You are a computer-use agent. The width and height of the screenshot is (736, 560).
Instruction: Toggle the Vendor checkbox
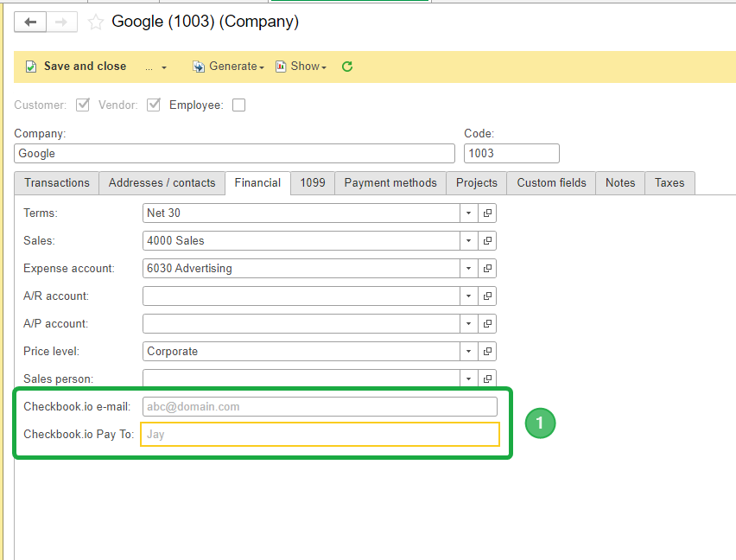[x=154, y=105]
